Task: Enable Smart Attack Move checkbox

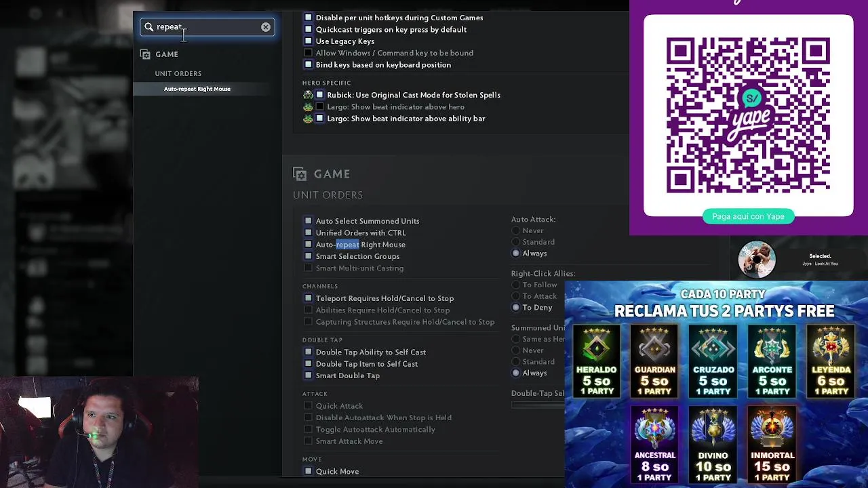Action: [309, 441]
